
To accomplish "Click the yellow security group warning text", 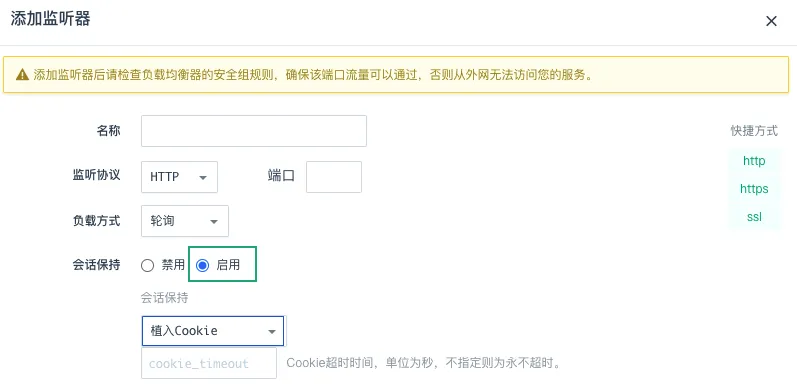I will [314, 75].
